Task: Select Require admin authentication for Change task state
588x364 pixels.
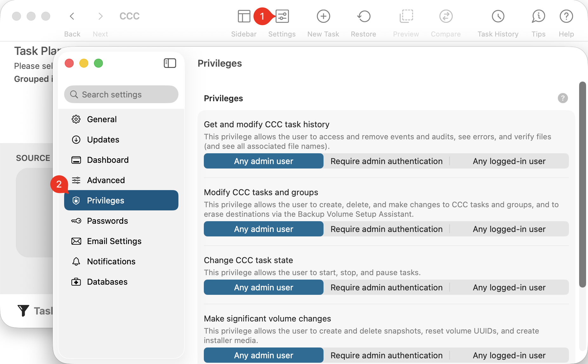Action: tap(386, 287)
